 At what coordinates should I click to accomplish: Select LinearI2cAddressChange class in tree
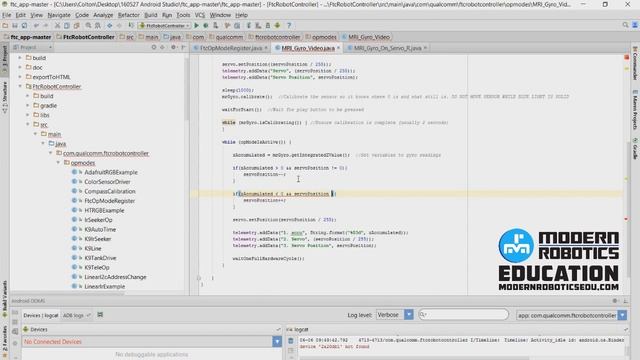(x=115, y=277)
